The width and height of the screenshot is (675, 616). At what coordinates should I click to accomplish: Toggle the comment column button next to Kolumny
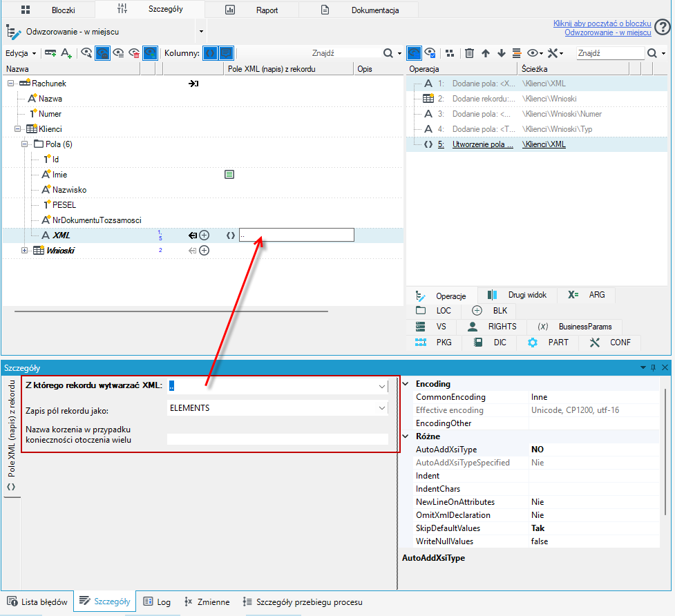click(x=226, y=53)
